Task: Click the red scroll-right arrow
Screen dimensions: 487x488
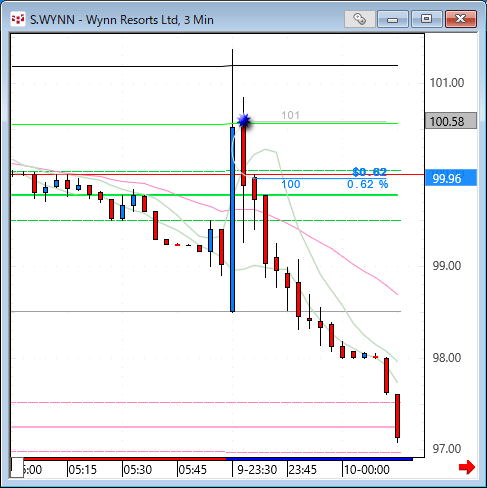Action: pos(467,467)
